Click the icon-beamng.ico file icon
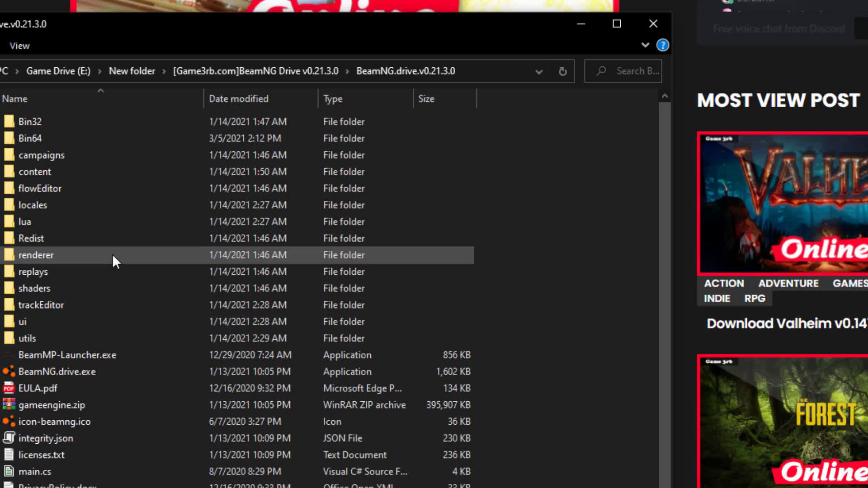Screen dimensions: 868x488 [x=9, y=422]
